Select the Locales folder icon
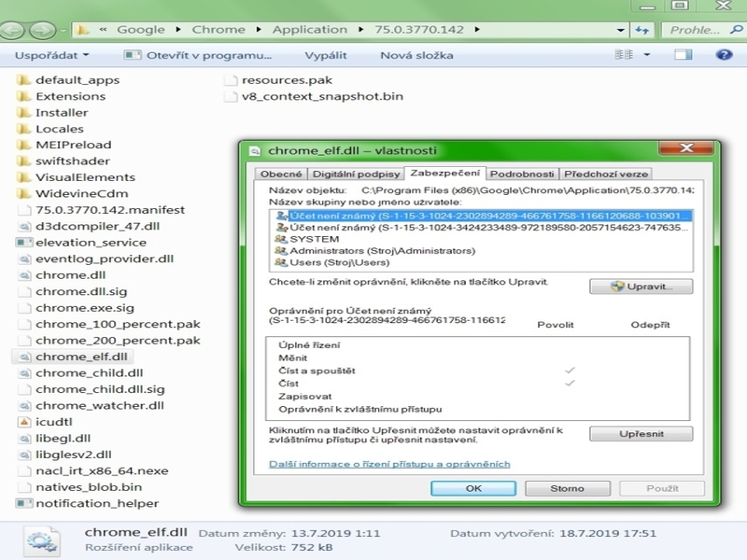 [x=23, y=129]
